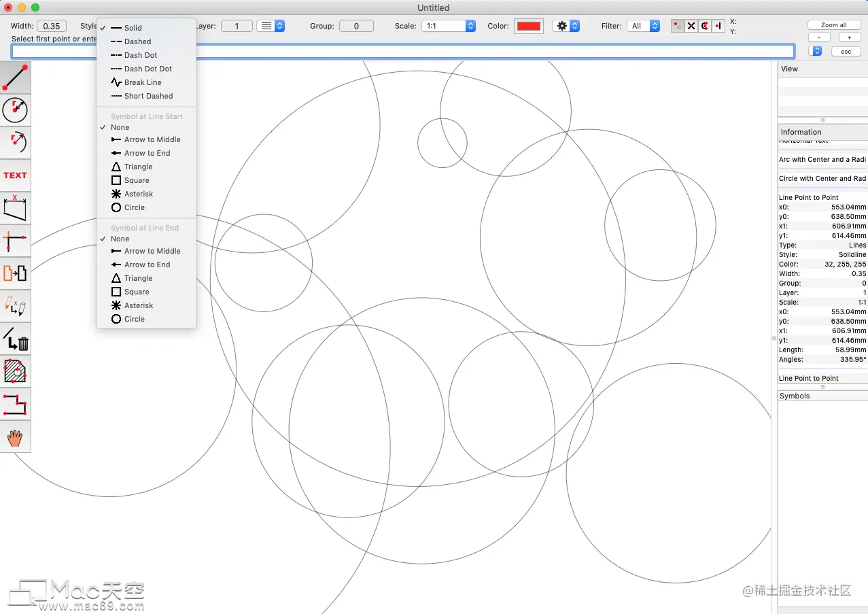Image resolution: width=868 pixels, height=614 pixels.
Task: Select the Dimension measurement tool
Action: click(15, 208)
